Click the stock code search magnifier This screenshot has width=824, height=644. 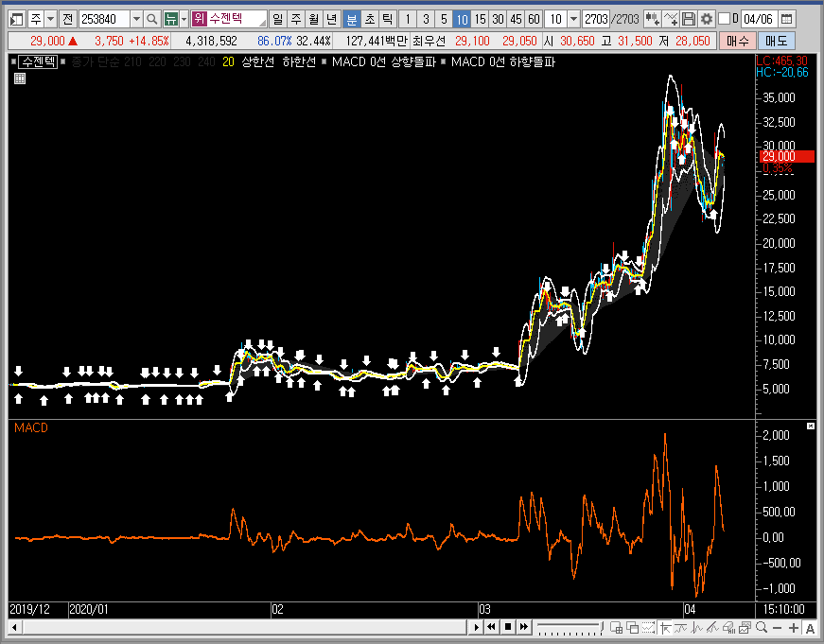(152, 20)
